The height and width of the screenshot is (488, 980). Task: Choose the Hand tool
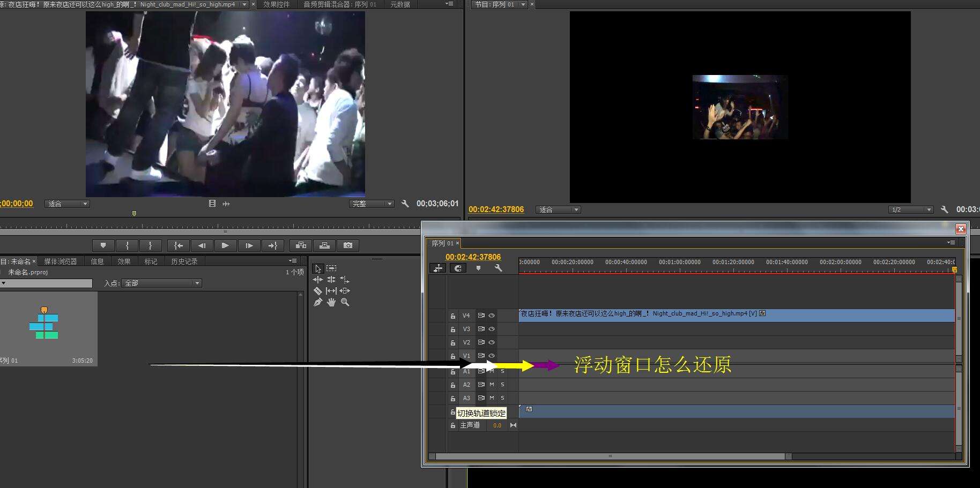pos(331,303)
